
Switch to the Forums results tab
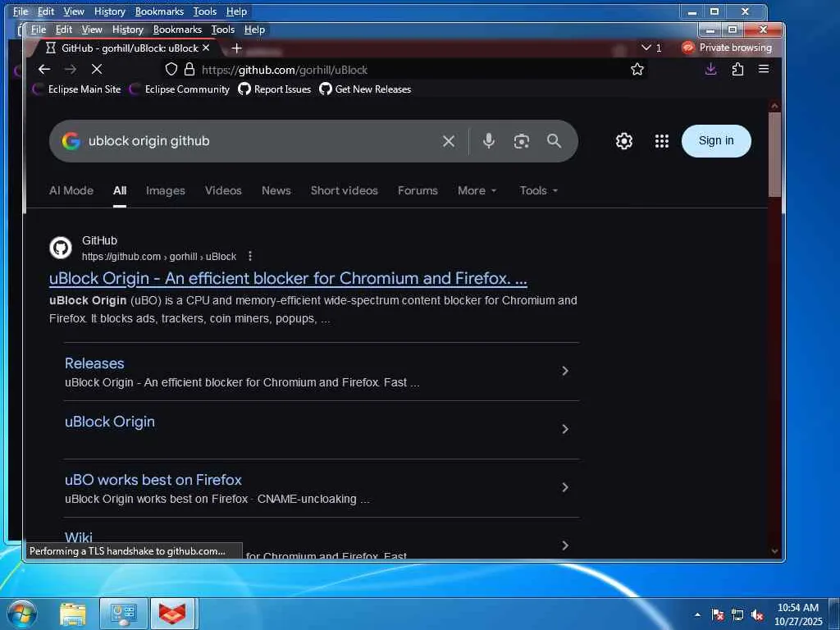pyautogui.click(x=418, y=190)
